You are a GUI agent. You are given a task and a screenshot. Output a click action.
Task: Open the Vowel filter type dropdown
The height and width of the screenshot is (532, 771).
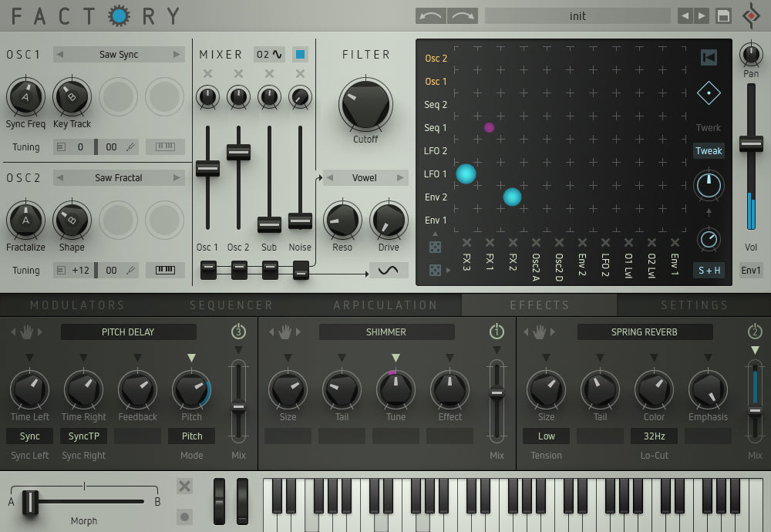(364, 177)
